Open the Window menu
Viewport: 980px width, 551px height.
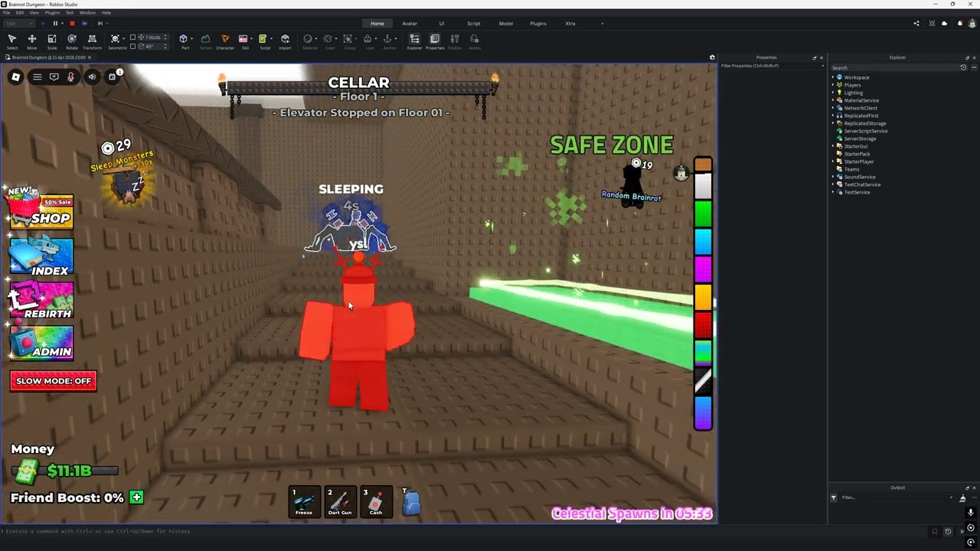click(x=87, y=13)
